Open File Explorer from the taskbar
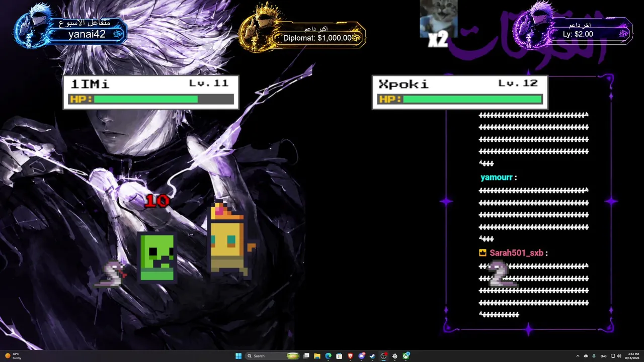Viewport: 644px width, 362px height. 317,356
